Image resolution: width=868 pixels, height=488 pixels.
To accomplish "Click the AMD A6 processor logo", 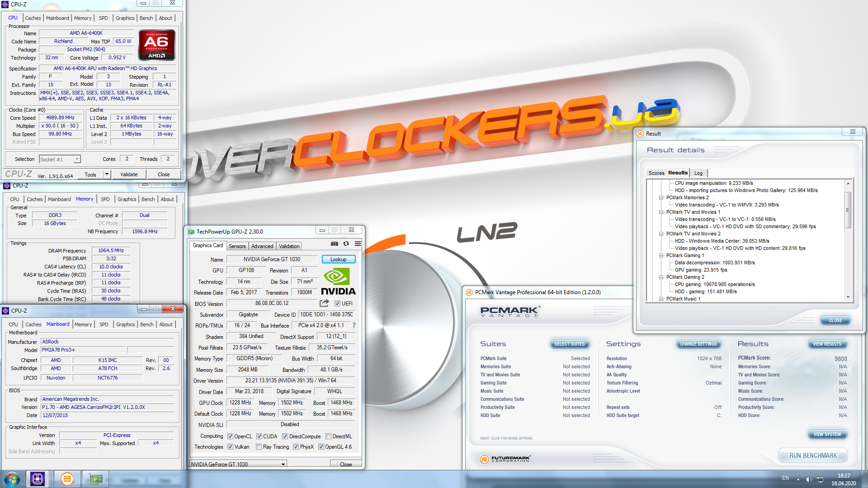I will (x=156, y=45).
